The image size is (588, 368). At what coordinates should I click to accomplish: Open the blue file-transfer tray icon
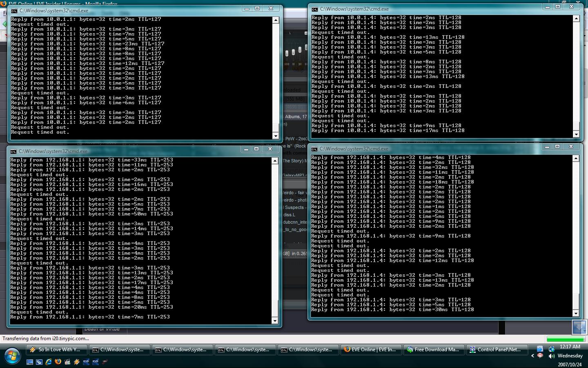(540, 349)
